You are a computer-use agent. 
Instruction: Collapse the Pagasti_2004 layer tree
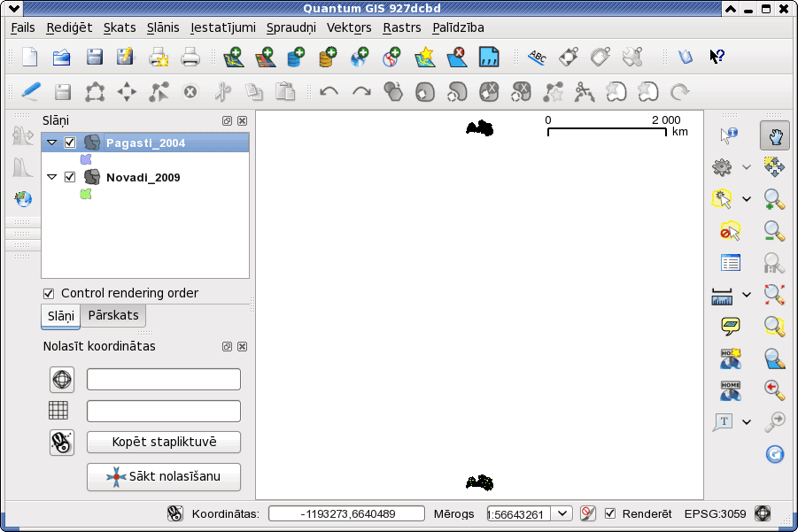click(52, 143)
